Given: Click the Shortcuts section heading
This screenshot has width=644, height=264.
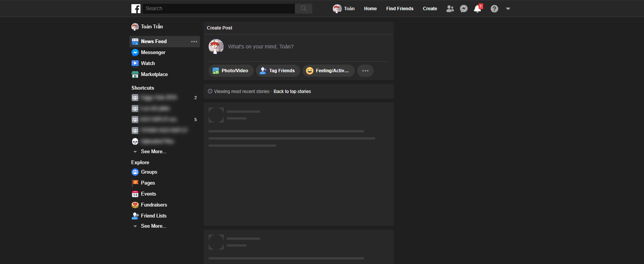Looking at the screenshot, I should coord(143,88).
